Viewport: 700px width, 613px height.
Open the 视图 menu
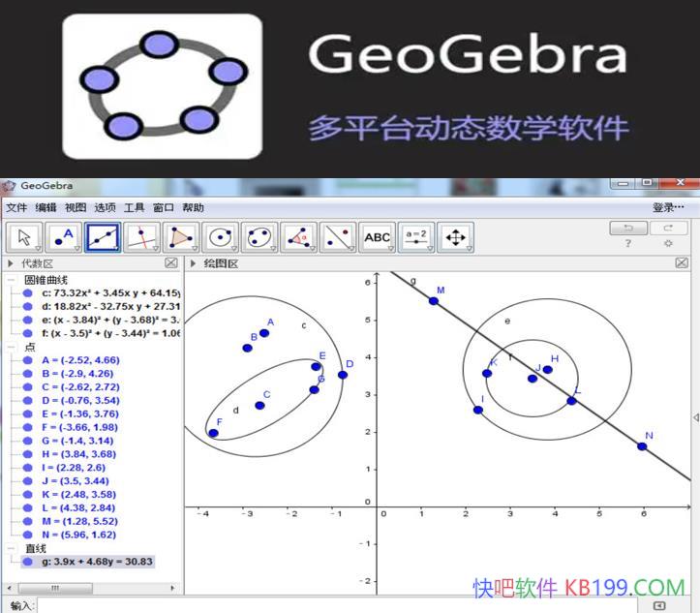pos(76,207)
